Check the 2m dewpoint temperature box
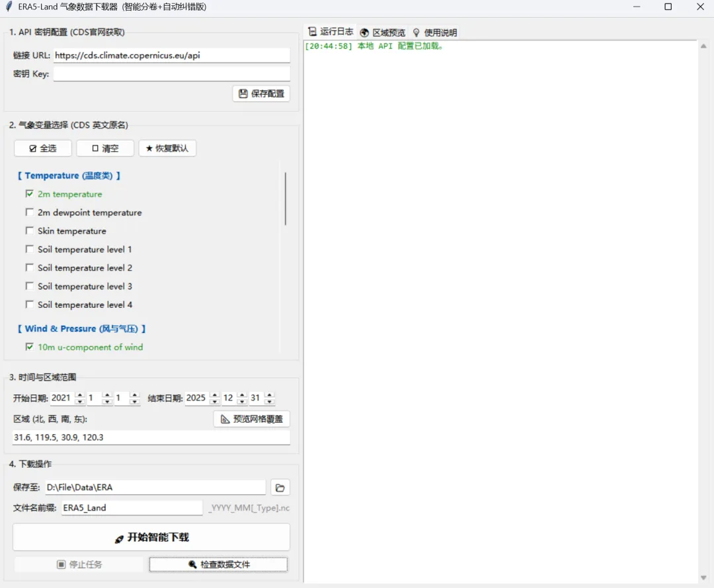714x588 pixels. click(30, 213)
